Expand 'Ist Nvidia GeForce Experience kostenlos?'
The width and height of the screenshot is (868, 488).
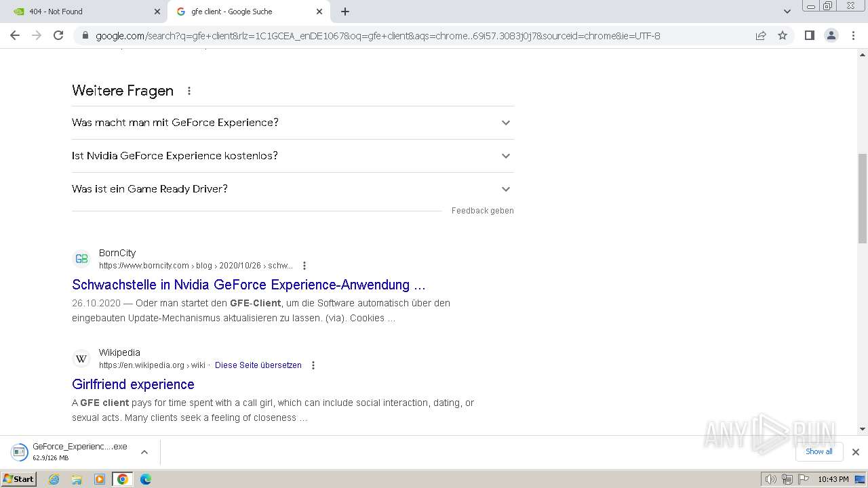coord(293,156)
